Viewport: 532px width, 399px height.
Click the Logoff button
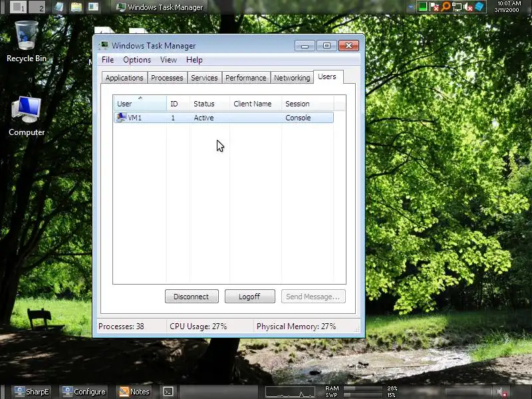click(249, 296)
